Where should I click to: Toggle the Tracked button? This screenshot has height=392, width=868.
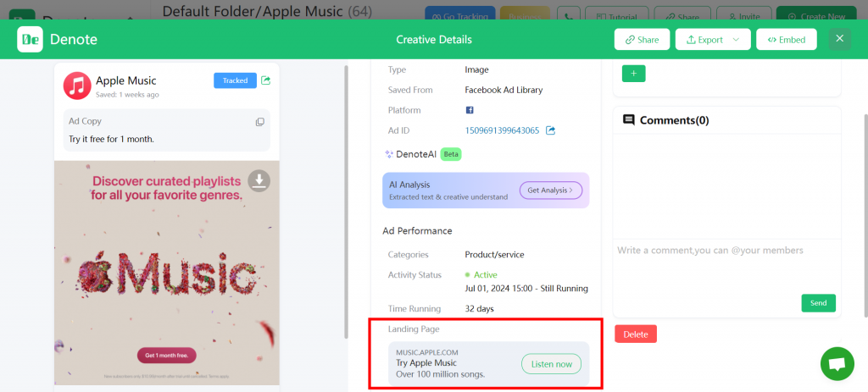(x=236, y=80)
